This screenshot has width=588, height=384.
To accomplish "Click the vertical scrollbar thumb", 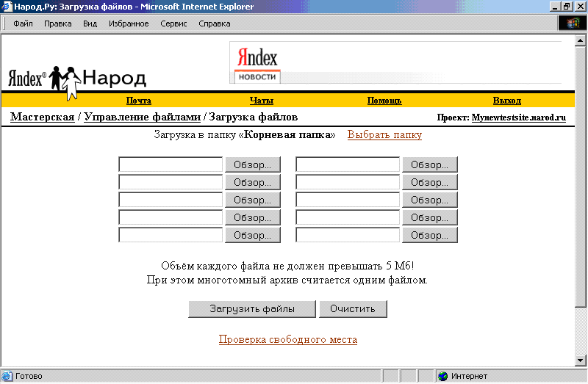I will coord(580,176).
